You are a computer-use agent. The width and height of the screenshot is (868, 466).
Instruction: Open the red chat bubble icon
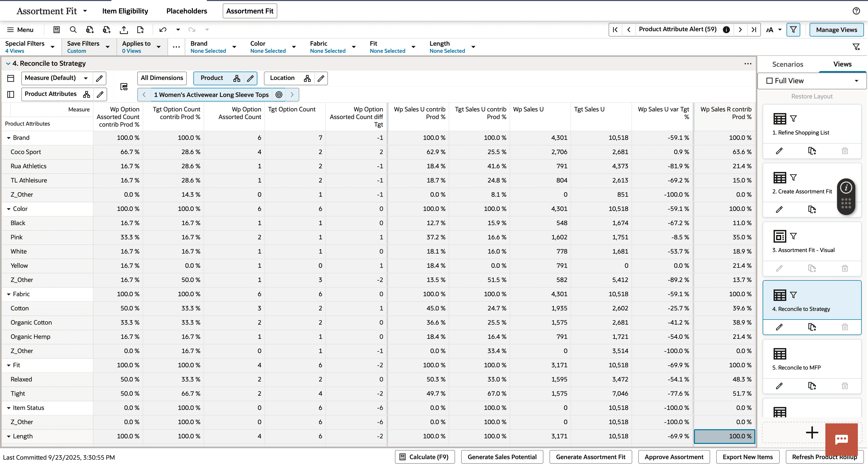click(841, 439)
